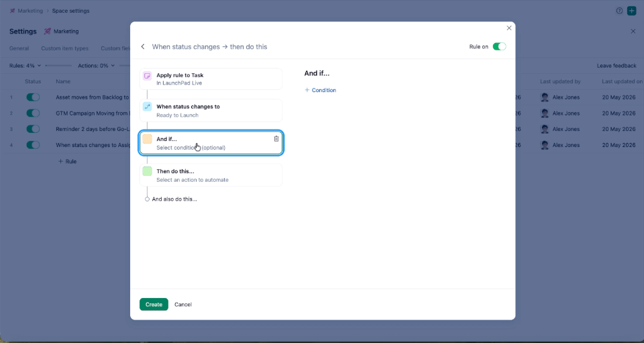Open Leave feedback link
This screenshot has width=644, height=343.
(x=616, y=66)
